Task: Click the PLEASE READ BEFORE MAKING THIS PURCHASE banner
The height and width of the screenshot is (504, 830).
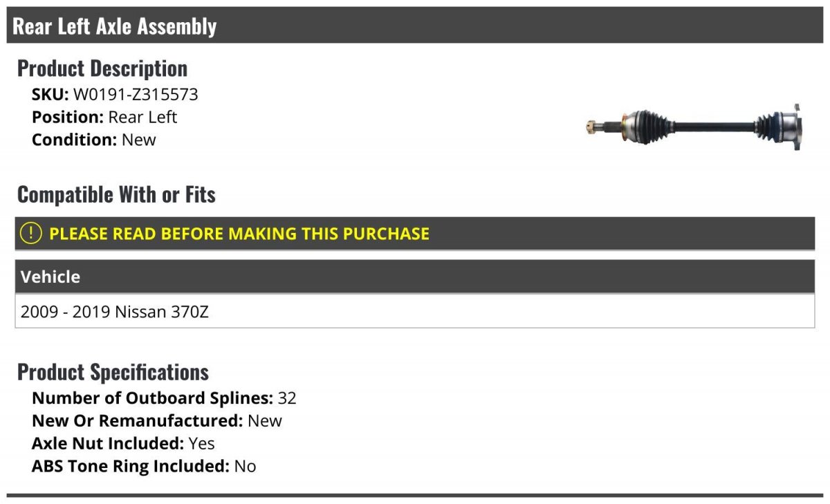Action: (415, 234)
